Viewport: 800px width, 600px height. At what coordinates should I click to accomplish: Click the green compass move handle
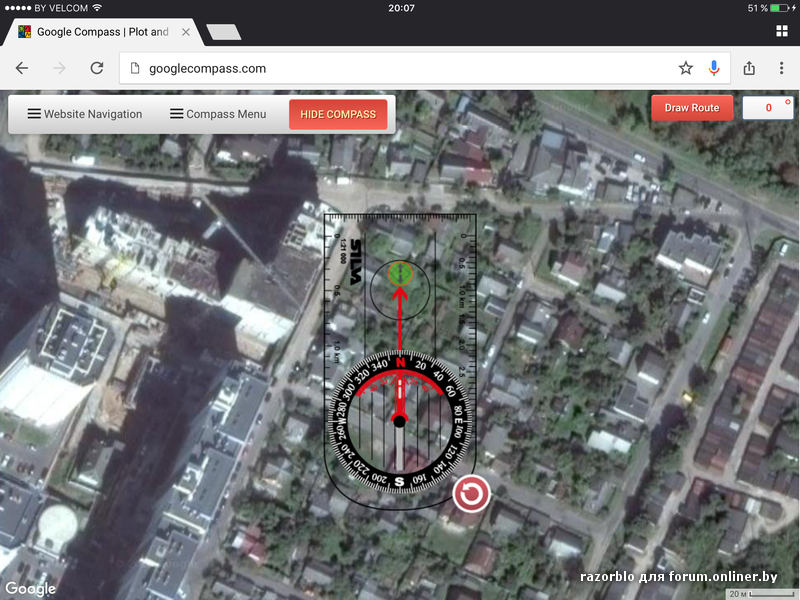[400, 274]
